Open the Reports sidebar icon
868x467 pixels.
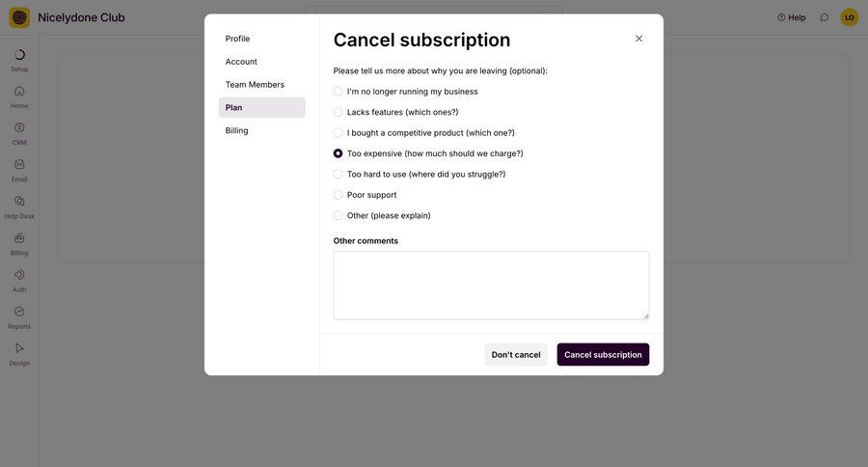tap(19, 312)
